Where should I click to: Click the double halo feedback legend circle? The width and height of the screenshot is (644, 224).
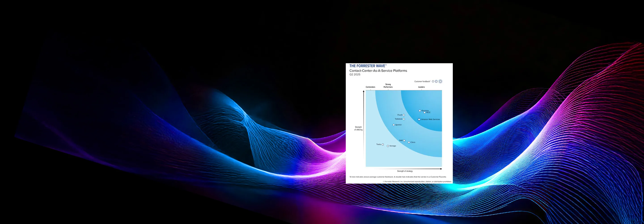pyautogui.click(x=440, y=82)
